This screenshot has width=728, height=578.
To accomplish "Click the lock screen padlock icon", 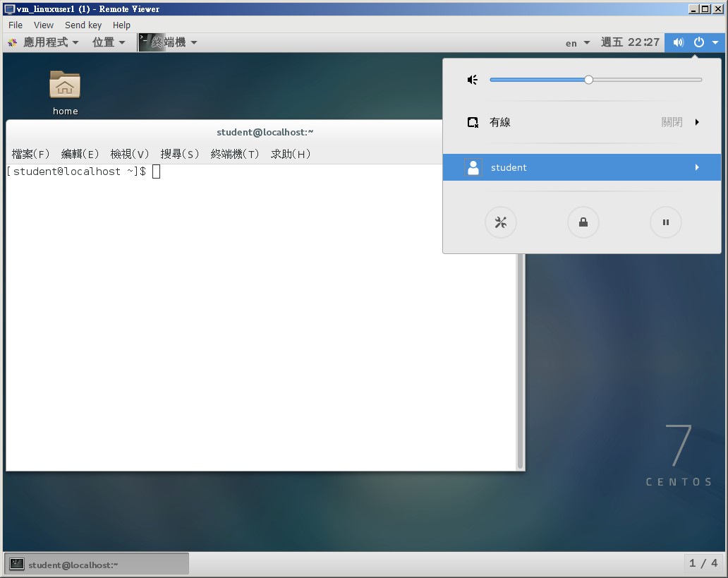I will 583,222.
